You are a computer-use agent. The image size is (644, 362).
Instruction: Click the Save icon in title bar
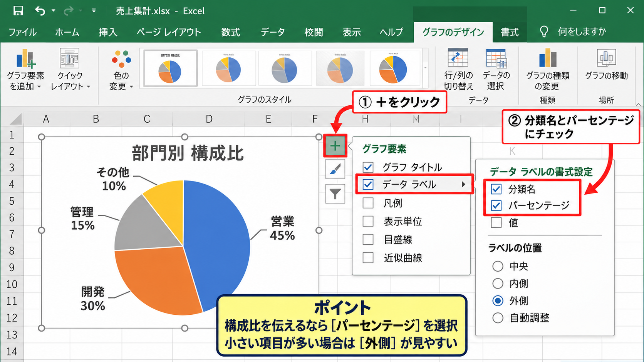[18, 10]
